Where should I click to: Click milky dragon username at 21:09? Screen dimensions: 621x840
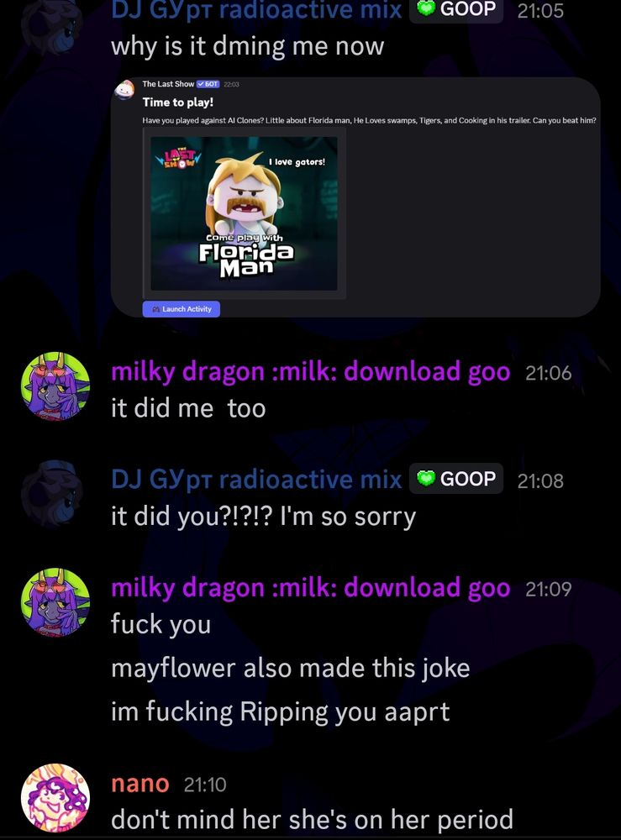point(311,588)
